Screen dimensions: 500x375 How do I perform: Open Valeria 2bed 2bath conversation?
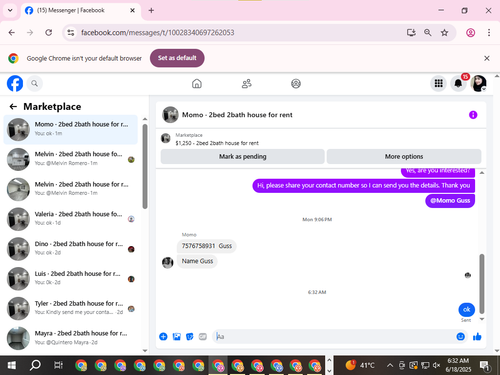(70, 219)
